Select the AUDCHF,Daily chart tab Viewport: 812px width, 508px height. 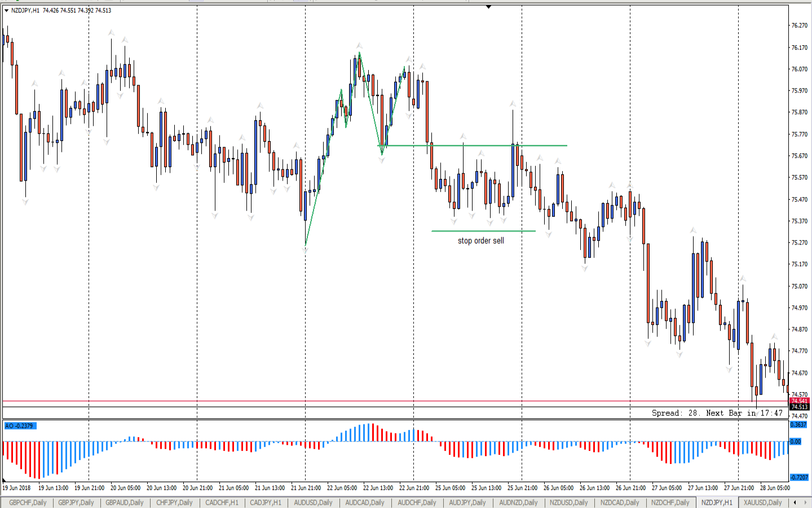tap(417, 502)
